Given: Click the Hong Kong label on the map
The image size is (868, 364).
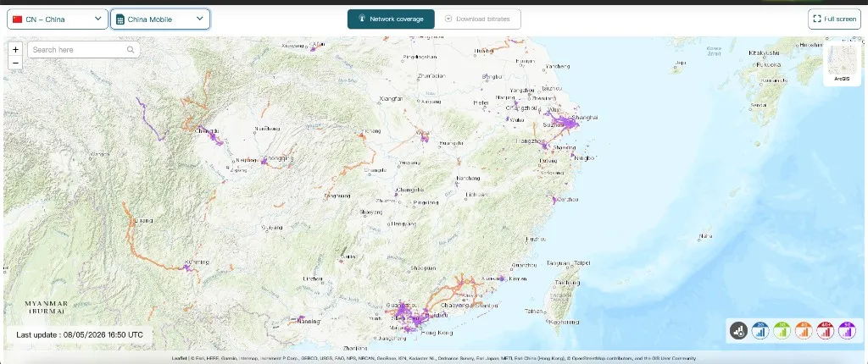Looking at the screenshot, I should (437, 333).
